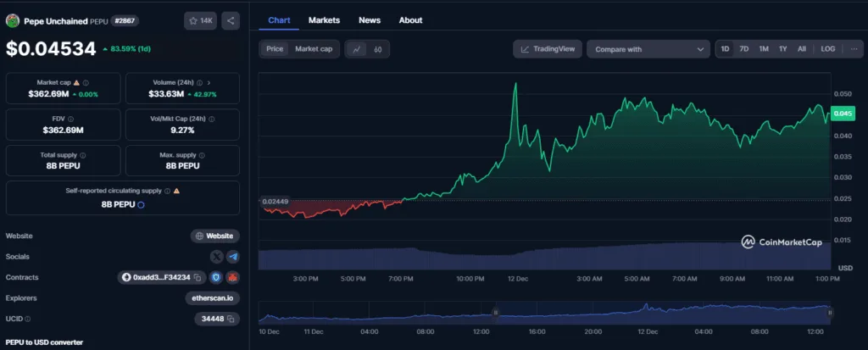Click the blue shield icon in Contracts

pyautogui.click(x=217, y=277)
